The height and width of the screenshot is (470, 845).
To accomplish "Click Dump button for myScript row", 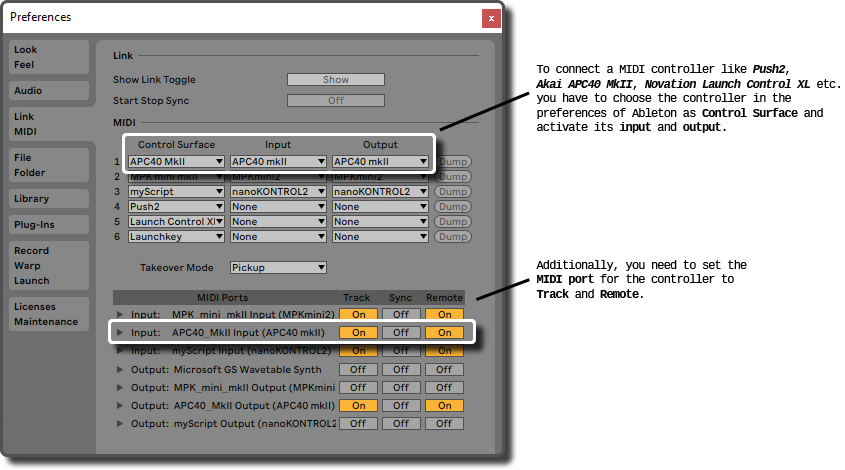I will 453,191.
